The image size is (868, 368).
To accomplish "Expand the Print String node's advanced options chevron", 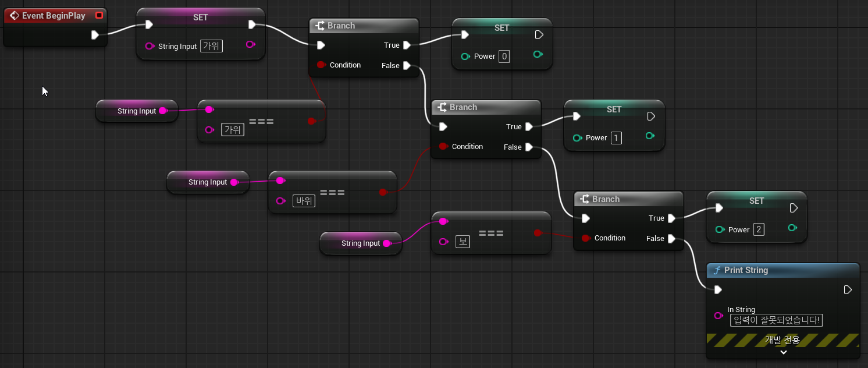I will pos(783,352).
